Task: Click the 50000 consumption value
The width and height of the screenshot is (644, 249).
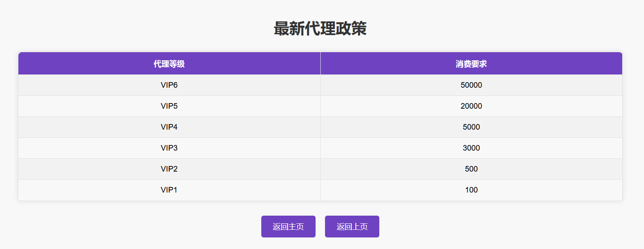Action: click(471, 85)
